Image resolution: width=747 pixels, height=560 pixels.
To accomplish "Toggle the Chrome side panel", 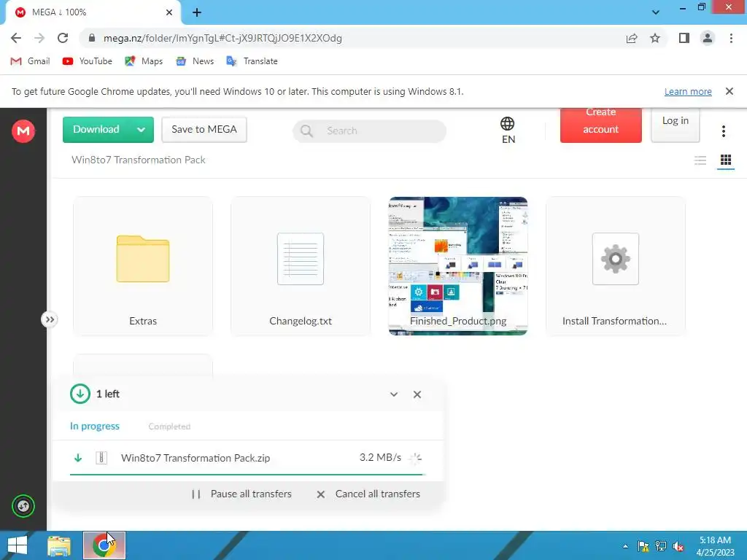I will coord(684,38).
